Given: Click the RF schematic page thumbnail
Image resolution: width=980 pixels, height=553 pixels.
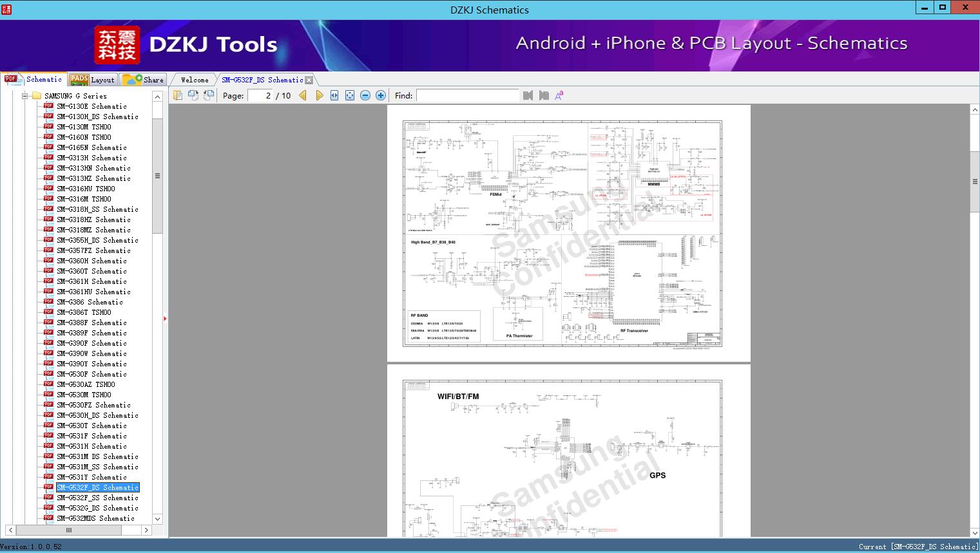Looking at the screenshot, I should [x=569, y=233].
